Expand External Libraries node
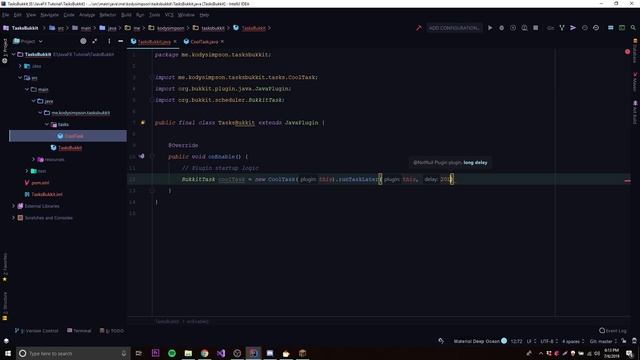 (13, 206)
